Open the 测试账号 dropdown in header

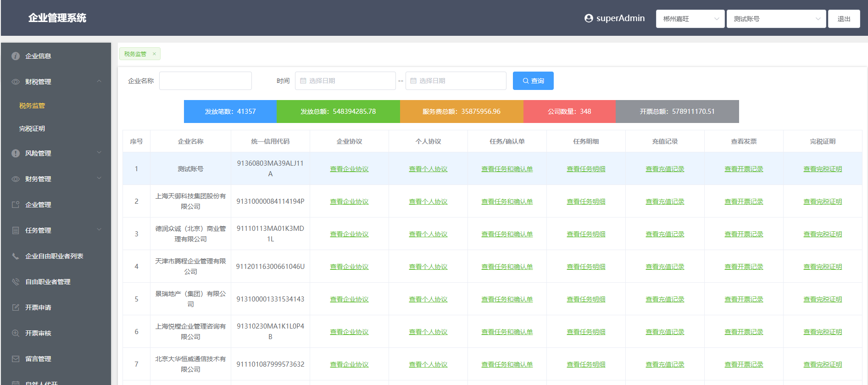coord(776,19)
